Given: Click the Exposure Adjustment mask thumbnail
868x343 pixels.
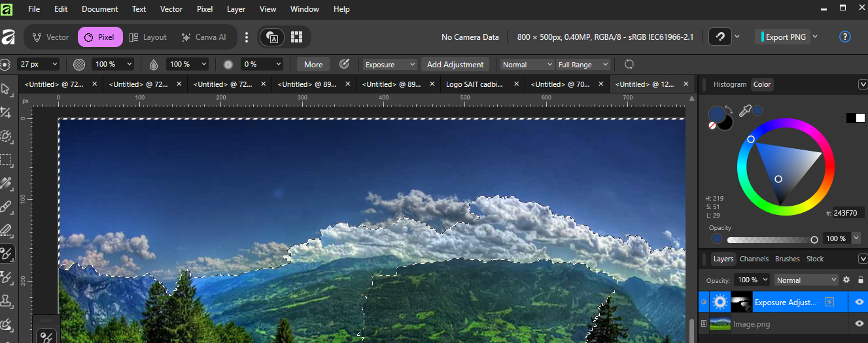Looking at the screenshot, I should [x=742, y=302].
